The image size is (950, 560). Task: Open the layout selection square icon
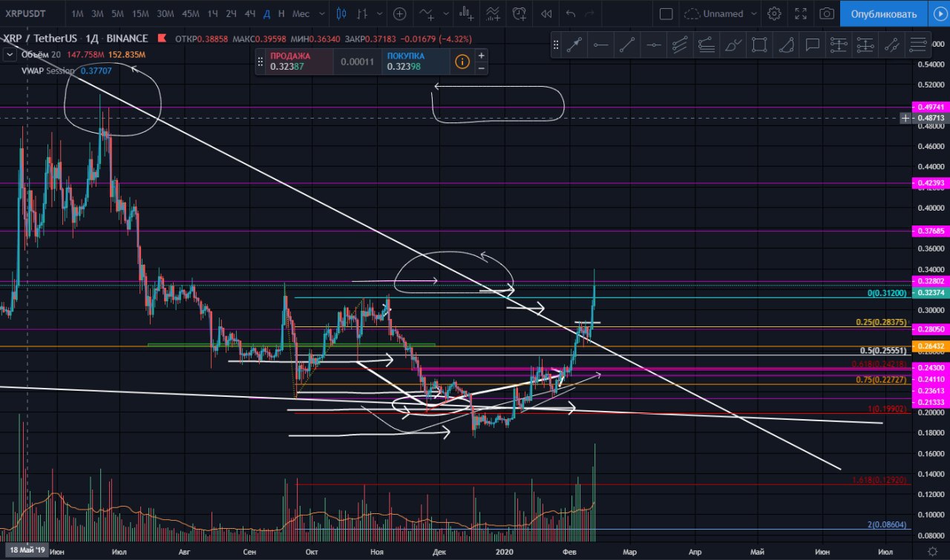[x=666, y=13]
